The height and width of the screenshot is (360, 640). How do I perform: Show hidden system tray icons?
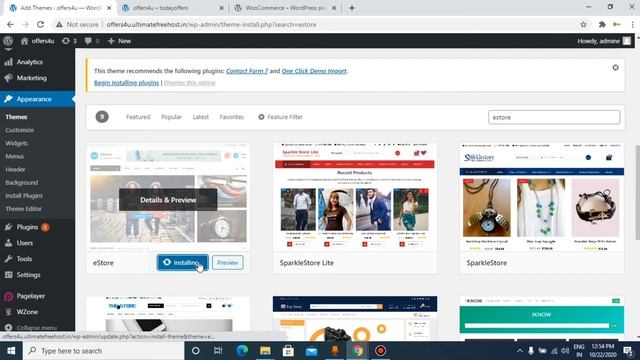(520, 351)
